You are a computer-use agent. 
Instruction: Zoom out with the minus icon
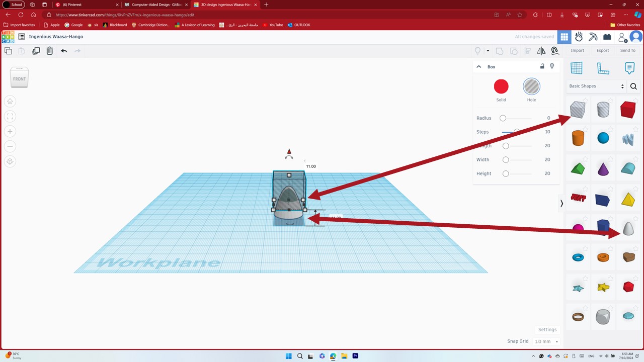(x=10, y=146)
